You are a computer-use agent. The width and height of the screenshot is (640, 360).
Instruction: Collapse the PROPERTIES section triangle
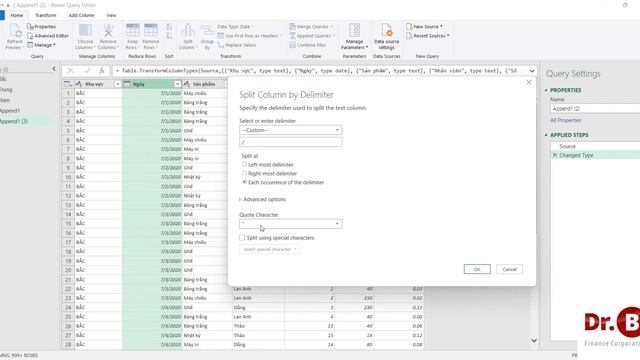point(546,90)
